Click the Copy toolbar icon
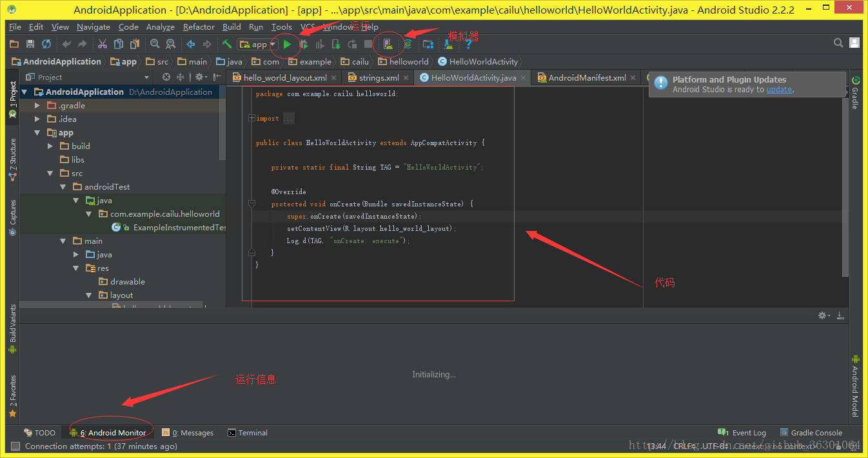The height and width of the screenshot is (458, 868). (x=119, y=44)
